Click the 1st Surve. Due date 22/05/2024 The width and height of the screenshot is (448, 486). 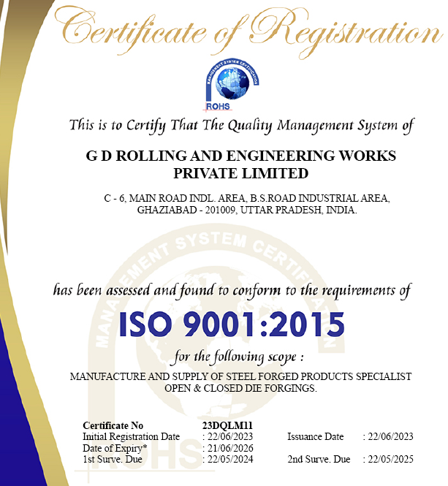point(229,461)
